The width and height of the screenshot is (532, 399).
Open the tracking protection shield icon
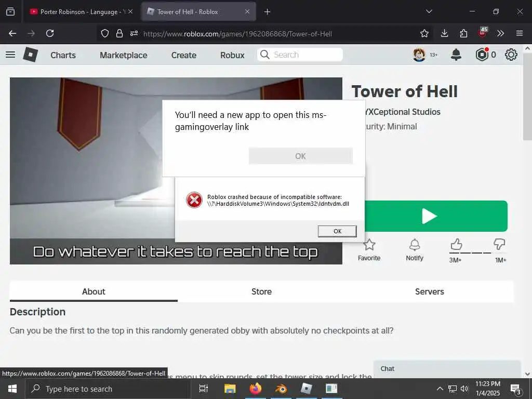[x=105, y=33]
